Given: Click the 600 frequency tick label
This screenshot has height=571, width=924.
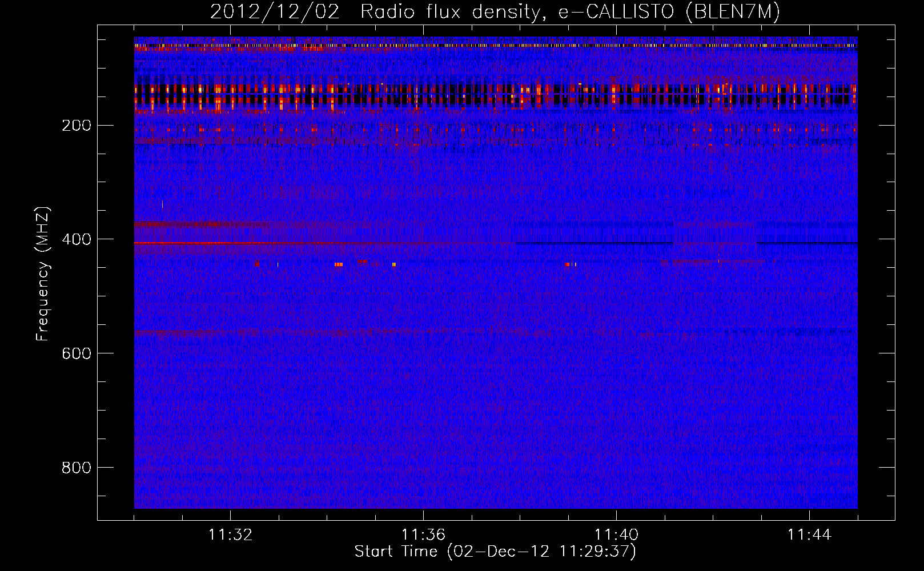Looking at the screenshot, I should pos(77,353).
